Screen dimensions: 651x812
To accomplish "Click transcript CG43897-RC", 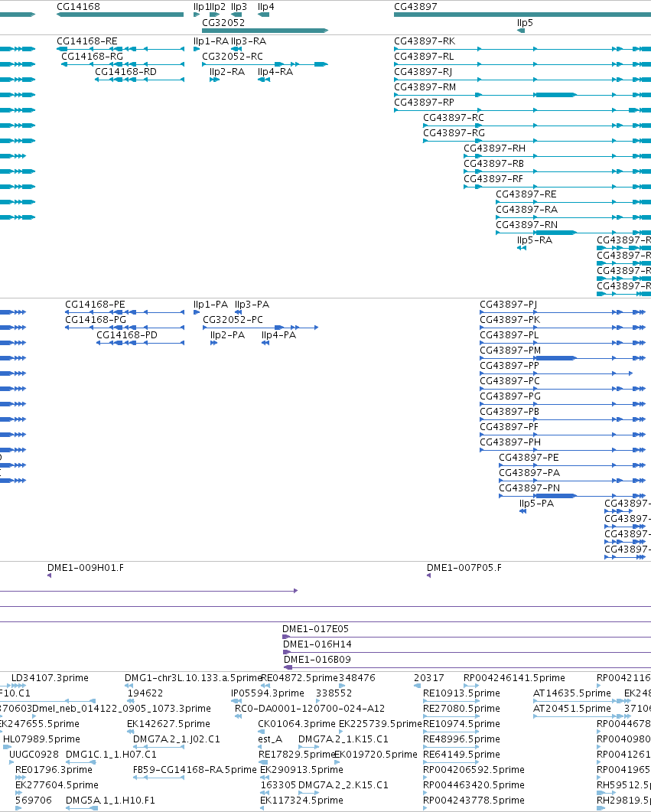I will coord(454,118).
